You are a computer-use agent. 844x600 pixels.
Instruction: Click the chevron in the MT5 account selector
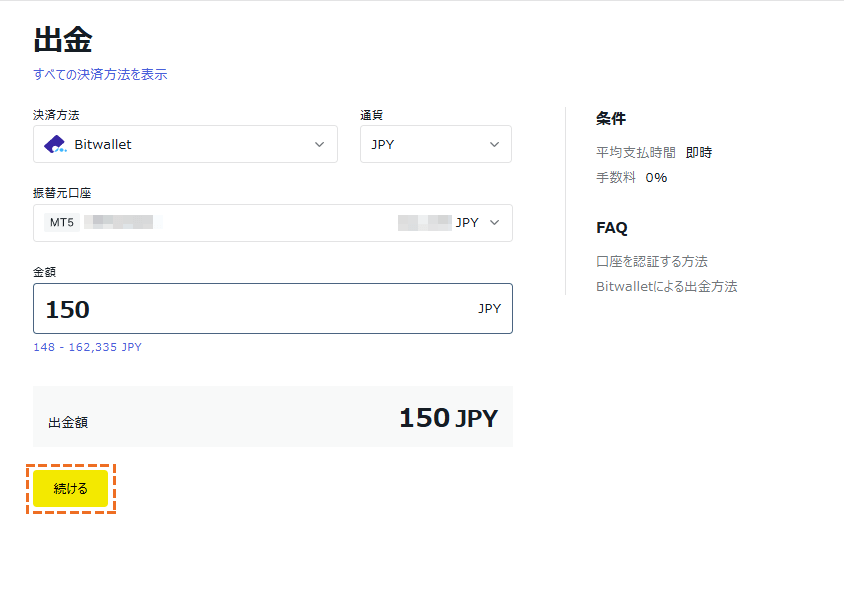click(494, 223)
